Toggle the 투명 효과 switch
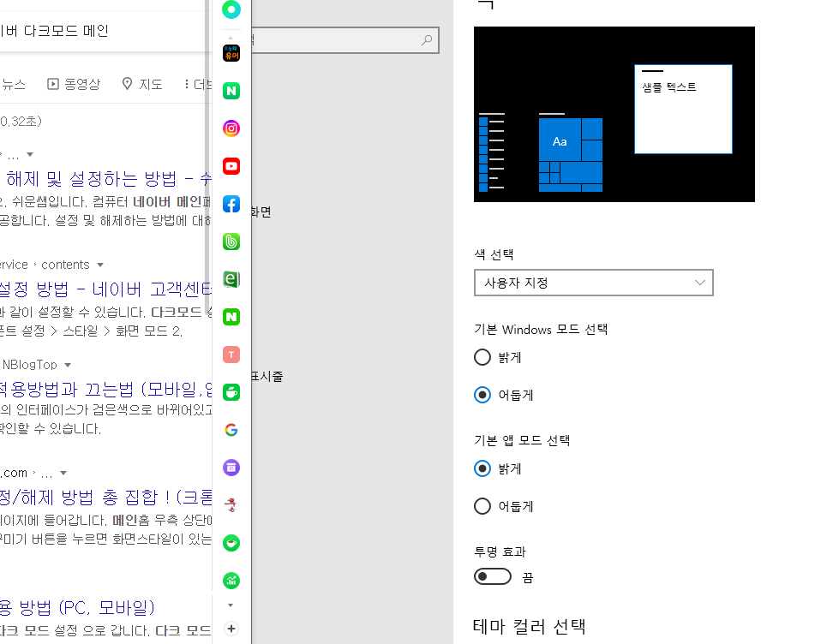 [493, 576]
